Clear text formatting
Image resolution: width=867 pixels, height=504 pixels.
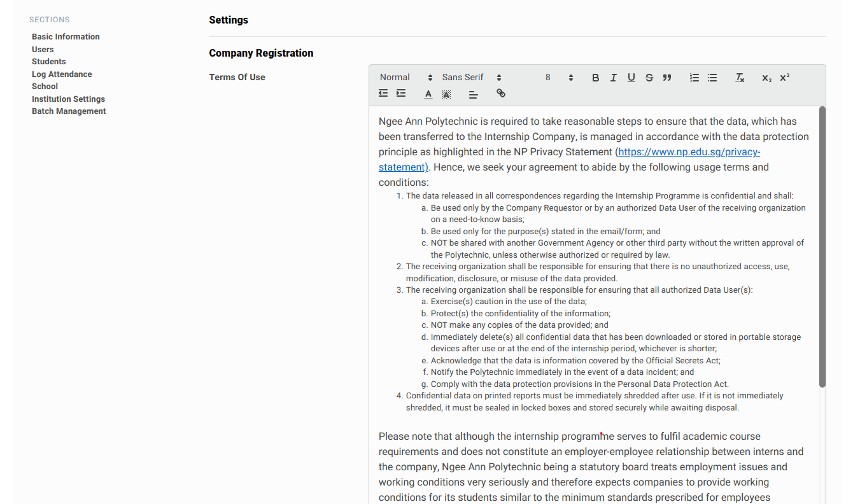(x=739, y=78)
